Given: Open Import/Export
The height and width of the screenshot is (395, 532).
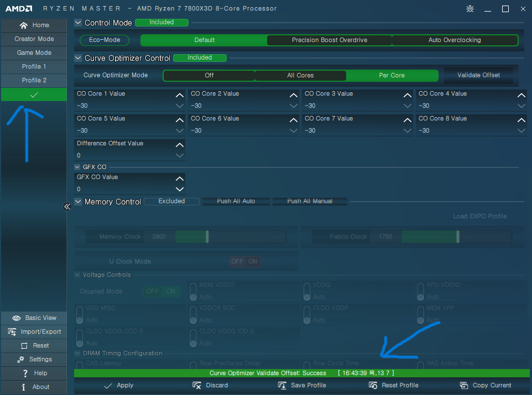Looking at the screenshot, I should 34,331.
